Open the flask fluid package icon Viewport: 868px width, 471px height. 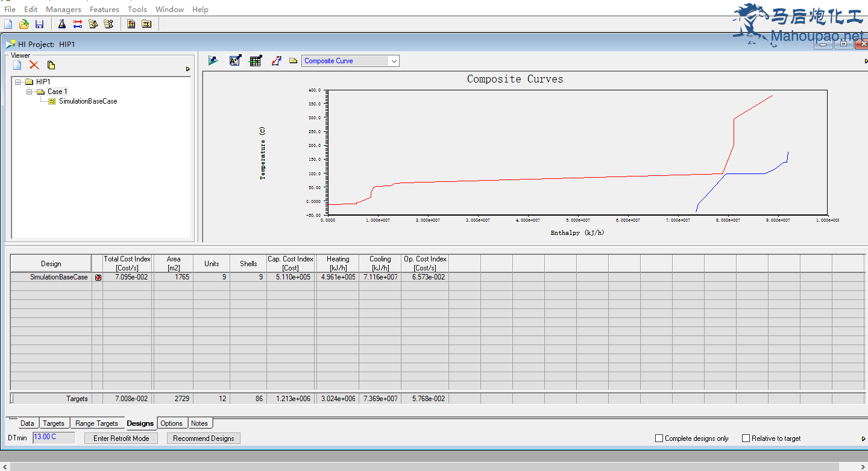point(61,24)
